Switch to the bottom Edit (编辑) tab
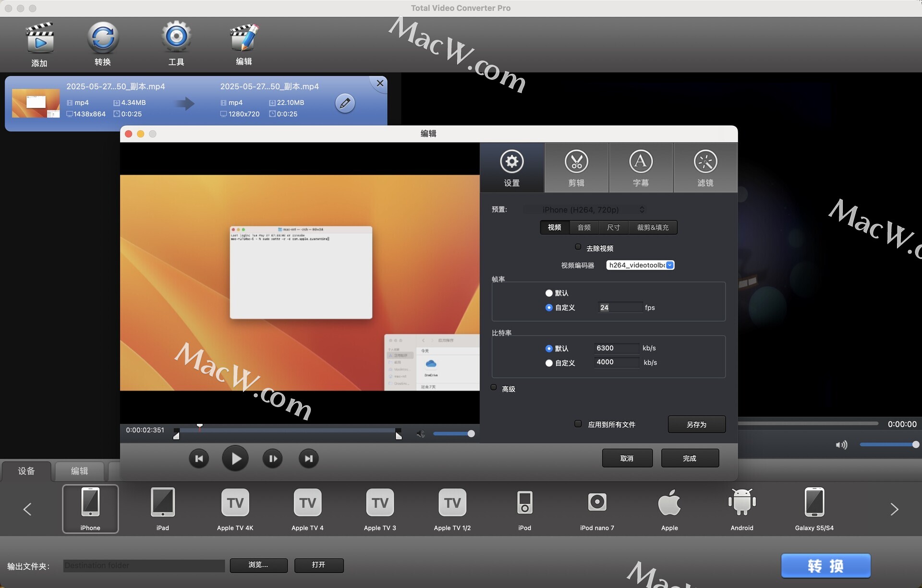 (80, 471)
